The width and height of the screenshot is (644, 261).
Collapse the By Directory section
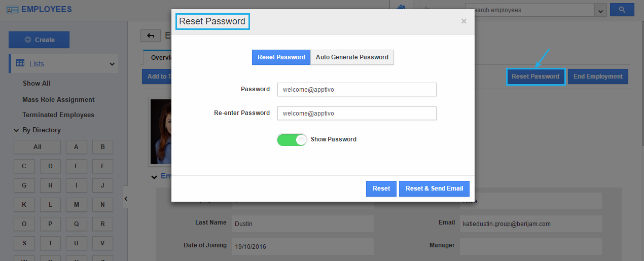[17, 130]
